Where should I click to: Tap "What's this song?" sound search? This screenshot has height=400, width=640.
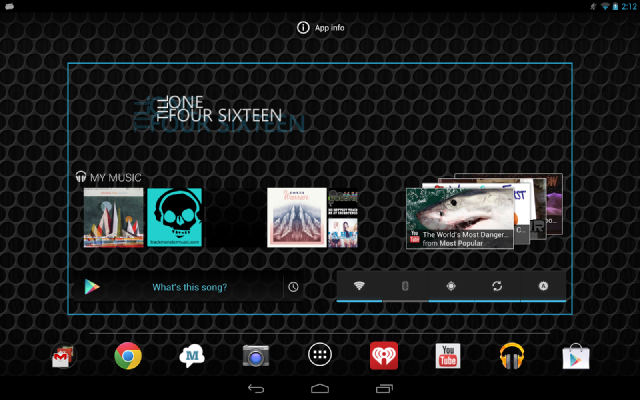(x=189, y=288)
